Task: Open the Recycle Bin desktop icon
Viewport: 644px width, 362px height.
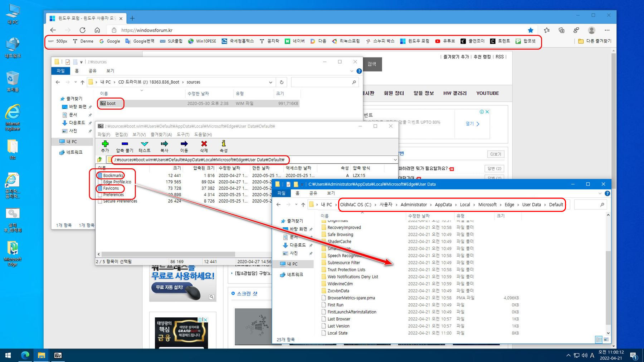Action: tap(13, 81)
